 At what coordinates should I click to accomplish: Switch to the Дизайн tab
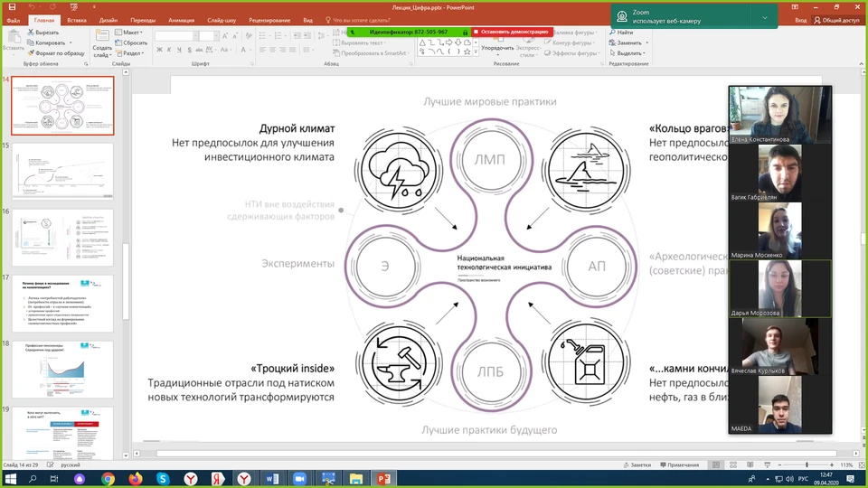pyautogui.click(x=108, y=20)
